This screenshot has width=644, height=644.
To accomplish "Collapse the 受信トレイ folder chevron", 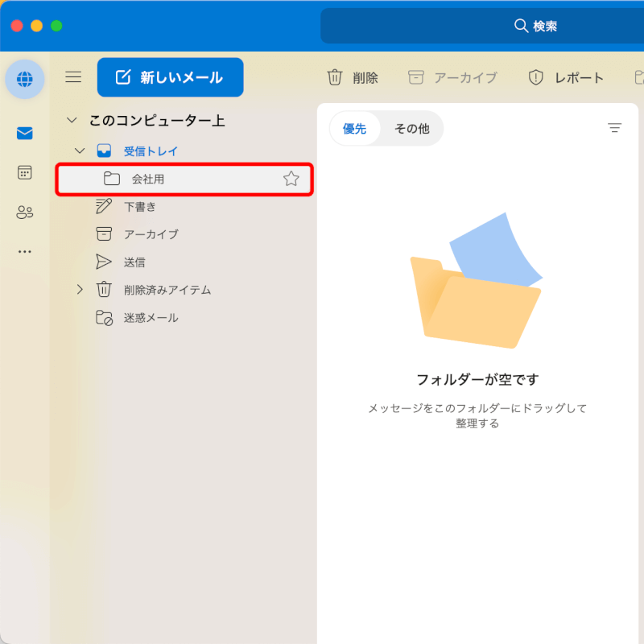I will 79,151.
